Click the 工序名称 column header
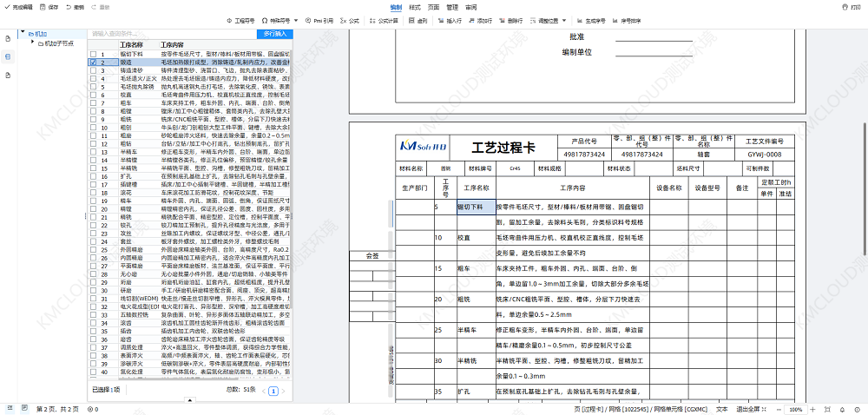Screen dimensions: 868x415 coord(132,45)
